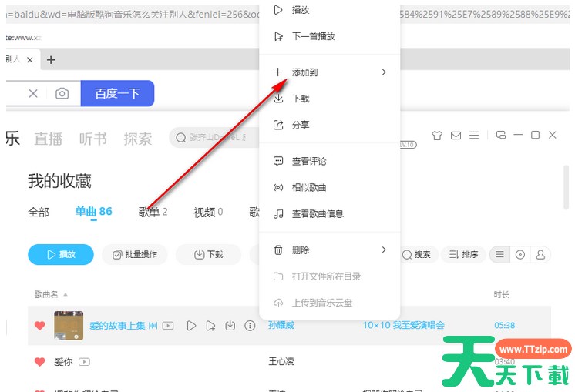Click the share icon beside 分享 in menu
The width and height of the screenshot is (575, 392).
(278, 125)
